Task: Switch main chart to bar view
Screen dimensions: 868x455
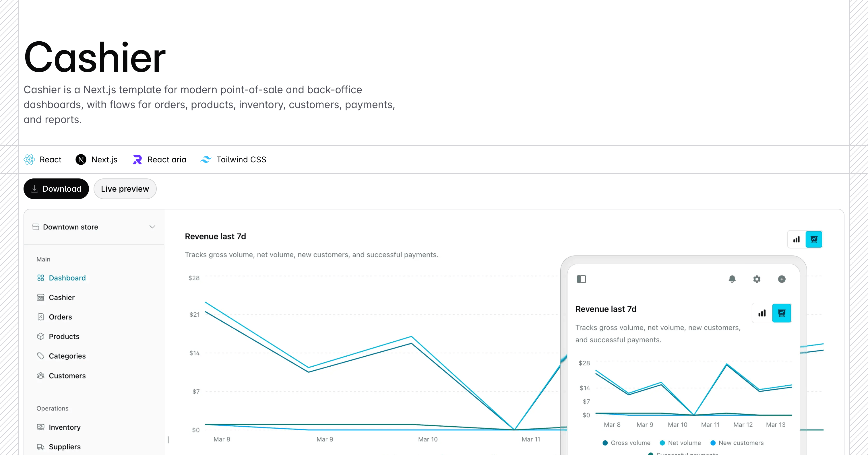Action: pos(797,240)
